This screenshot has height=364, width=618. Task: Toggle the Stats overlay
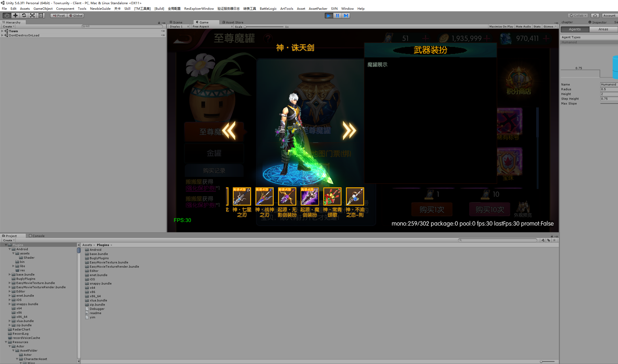click(537, 27)
